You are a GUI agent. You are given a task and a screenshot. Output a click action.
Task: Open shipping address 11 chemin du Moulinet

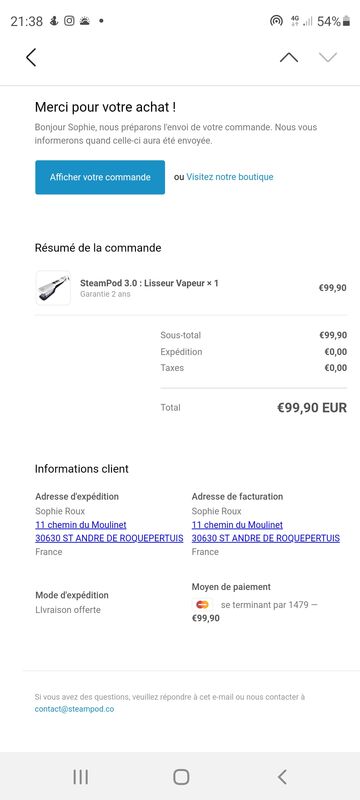81,524
